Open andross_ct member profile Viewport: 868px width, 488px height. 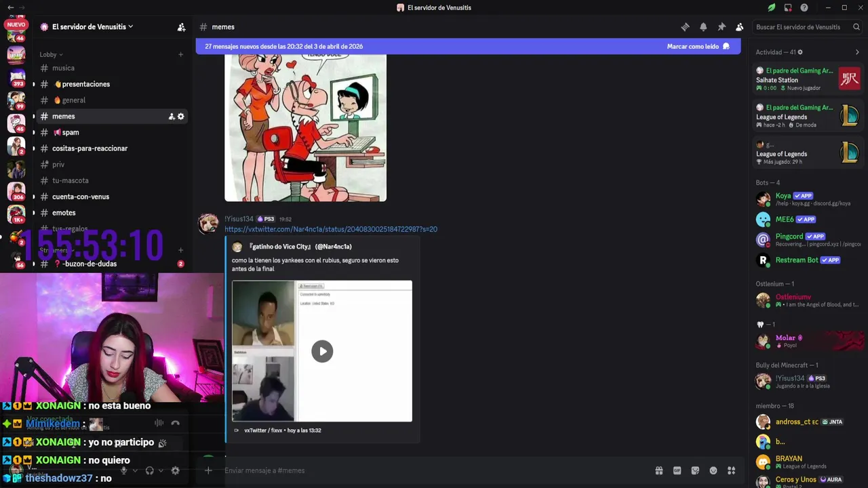pyautogui.click(x=808, y=422)
